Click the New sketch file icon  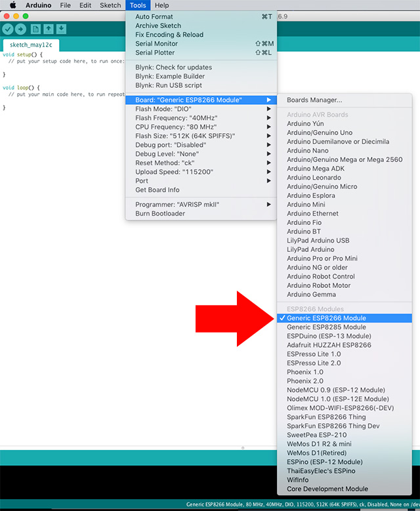point(35,29)
